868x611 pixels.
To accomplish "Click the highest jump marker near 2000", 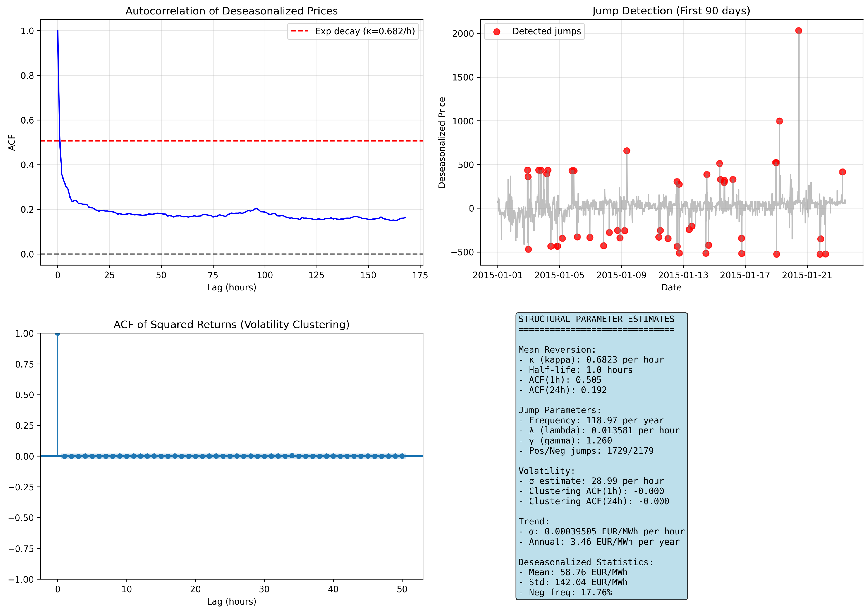I will 798,31.
